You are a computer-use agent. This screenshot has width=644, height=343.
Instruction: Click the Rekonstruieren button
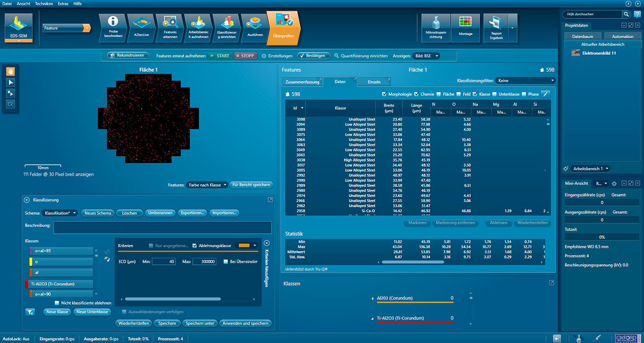129,56
